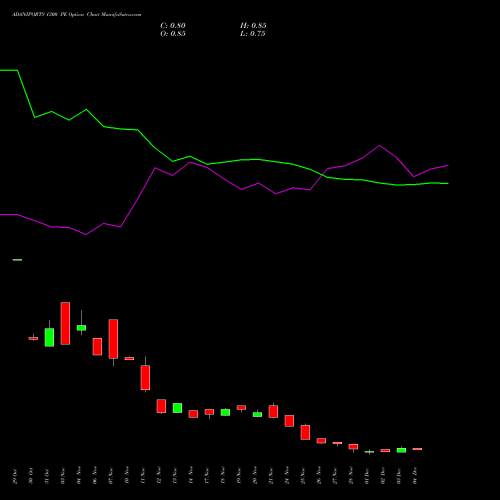Click the green candle for 13 Nov
The height and width of the screenshot is (500, 500).
click(177, 408)
